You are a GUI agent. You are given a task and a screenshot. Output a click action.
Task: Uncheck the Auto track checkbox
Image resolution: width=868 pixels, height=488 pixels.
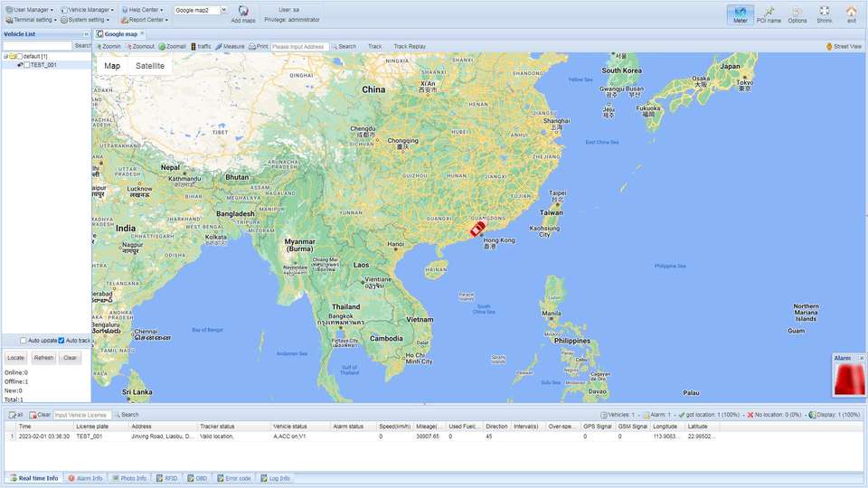(61, 341)
